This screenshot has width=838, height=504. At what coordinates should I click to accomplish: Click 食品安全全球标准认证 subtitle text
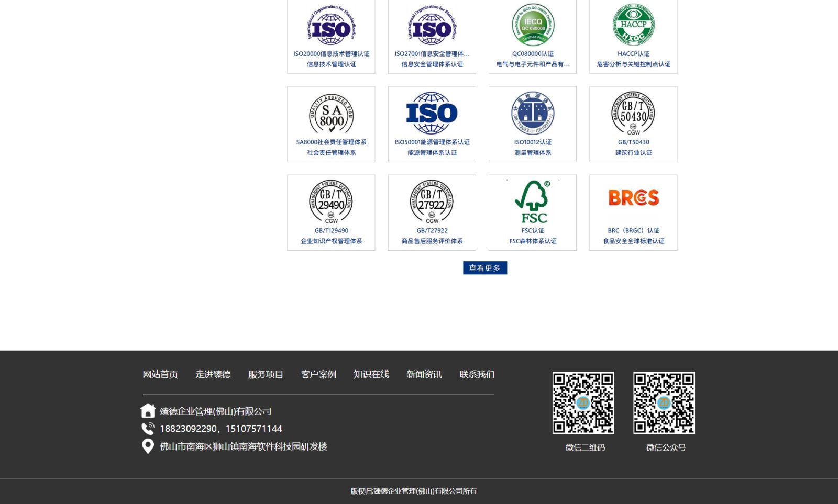click(633, 241)
